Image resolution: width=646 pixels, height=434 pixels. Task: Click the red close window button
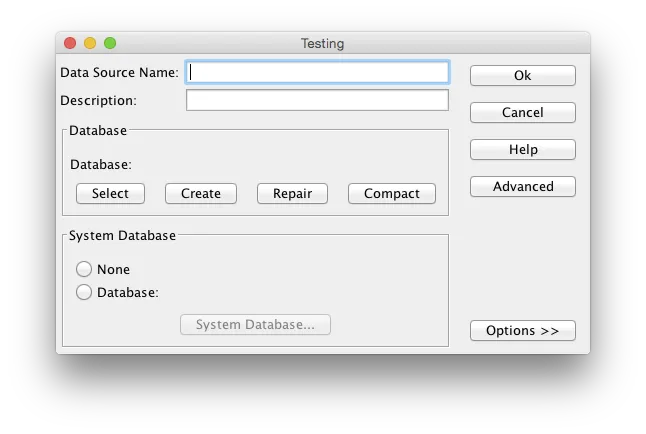click(x=70, y=43)
